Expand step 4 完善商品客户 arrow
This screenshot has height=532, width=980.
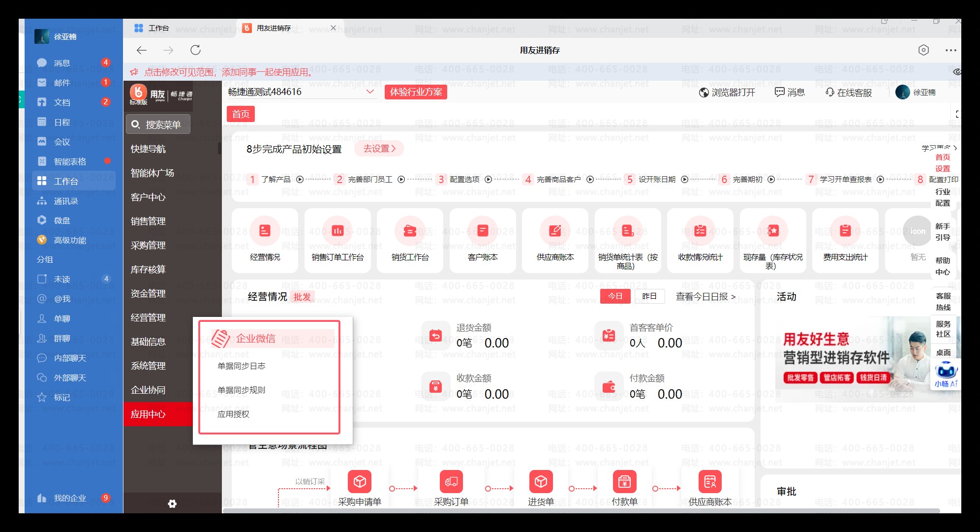pyautogui.click(x=590, y=180)
